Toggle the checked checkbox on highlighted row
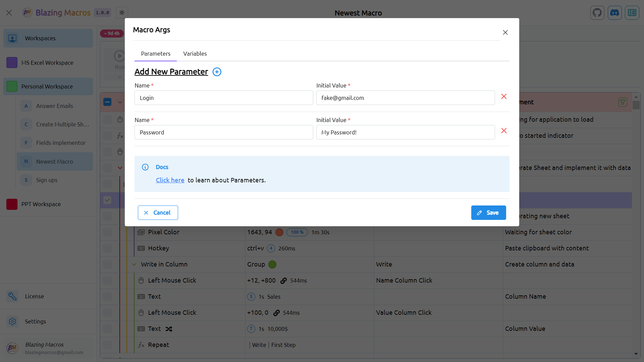Image resolution: width=644 pixels, height=362 pixels. (x=107, y=200)
